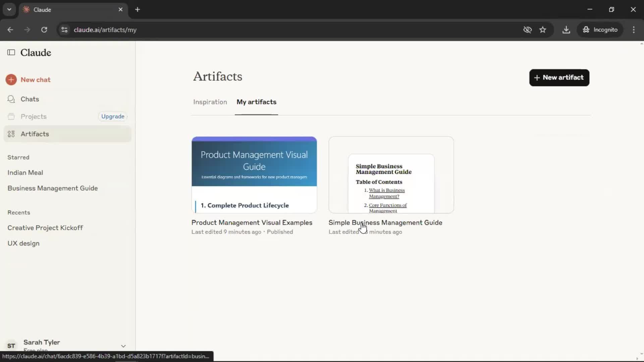
Task: View site information icon in address bar
Action: click(64, 30)
